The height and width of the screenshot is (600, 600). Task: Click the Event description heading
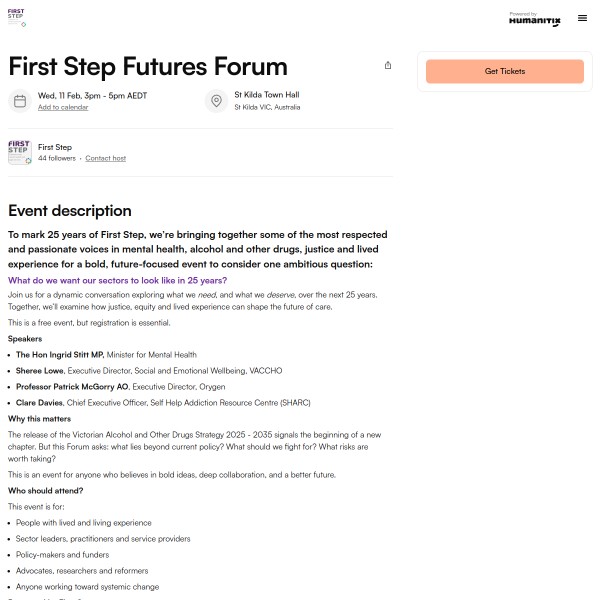point(70,211)
